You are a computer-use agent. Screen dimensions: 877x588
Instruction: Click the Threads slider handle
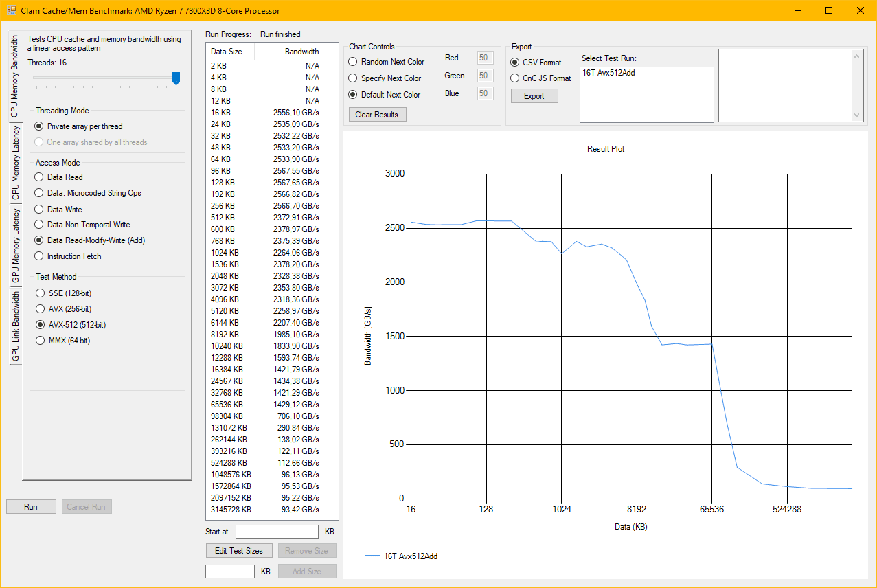coord(176,78)
